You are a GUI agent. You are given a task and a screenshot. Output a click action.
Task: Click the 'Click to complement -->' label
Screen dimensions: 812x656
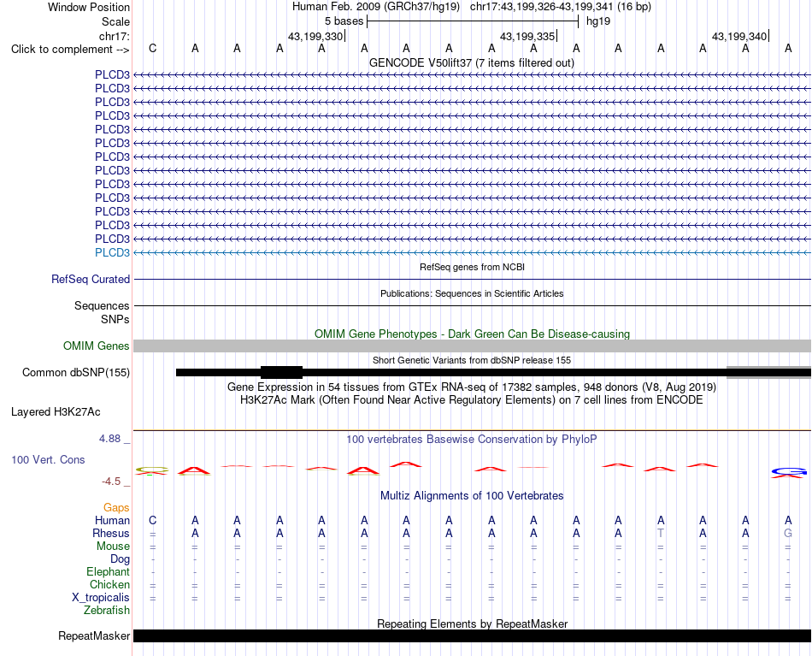pos(70,50)
